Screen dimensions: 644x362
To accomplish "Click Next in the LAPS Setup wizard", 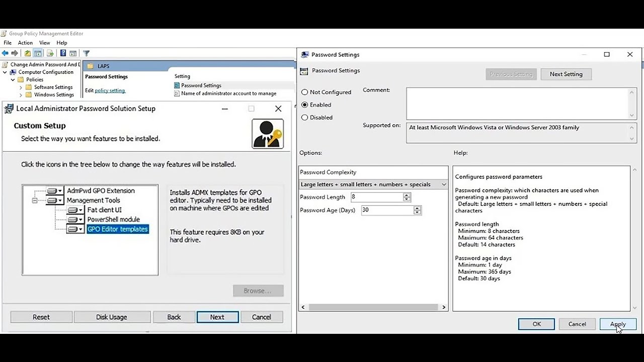I will [x=217, y=317].
